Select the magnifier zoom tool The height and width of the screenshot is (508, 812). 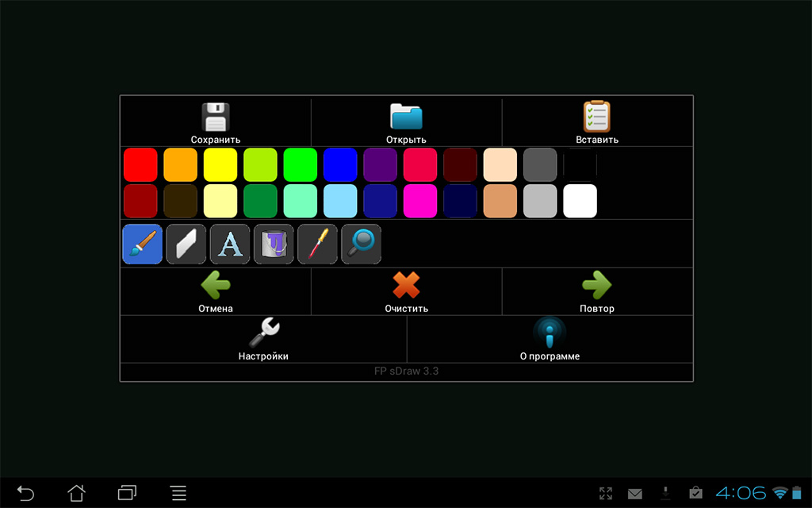pyautogui.click(x=362, y=244)
